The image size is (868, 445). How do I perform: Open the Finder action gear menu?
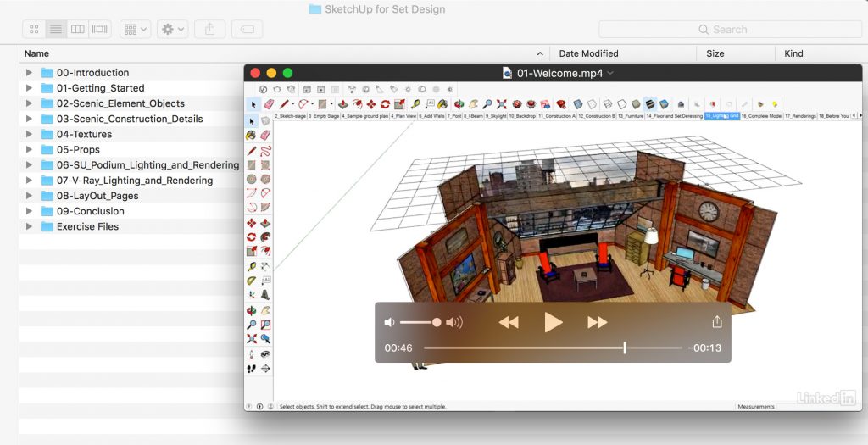[173, 30]
